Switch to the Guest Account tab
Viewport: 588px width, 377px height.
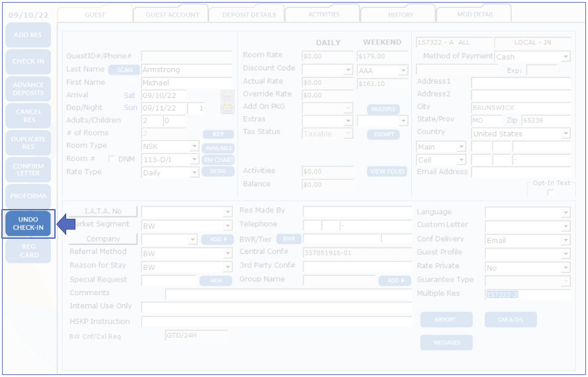[172, 15]
